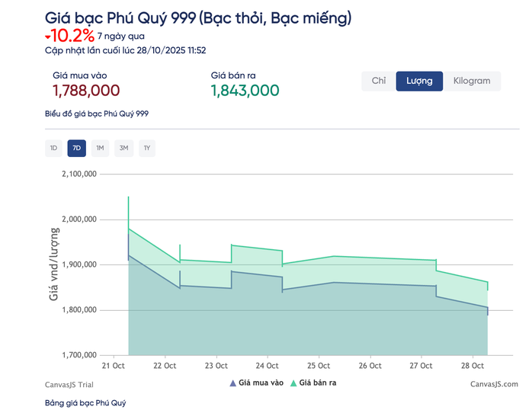Show the 1Y chart range

[146, 148]
